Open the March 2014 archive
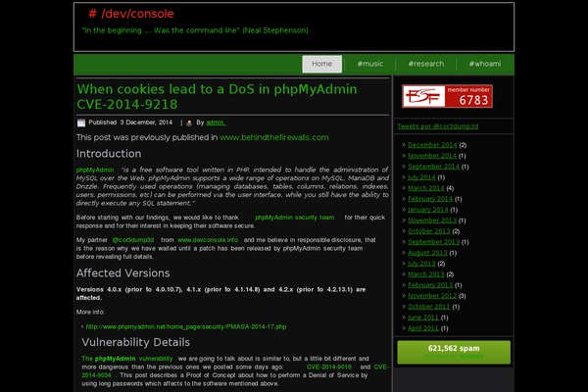588x392 pixels. point(426,188)
